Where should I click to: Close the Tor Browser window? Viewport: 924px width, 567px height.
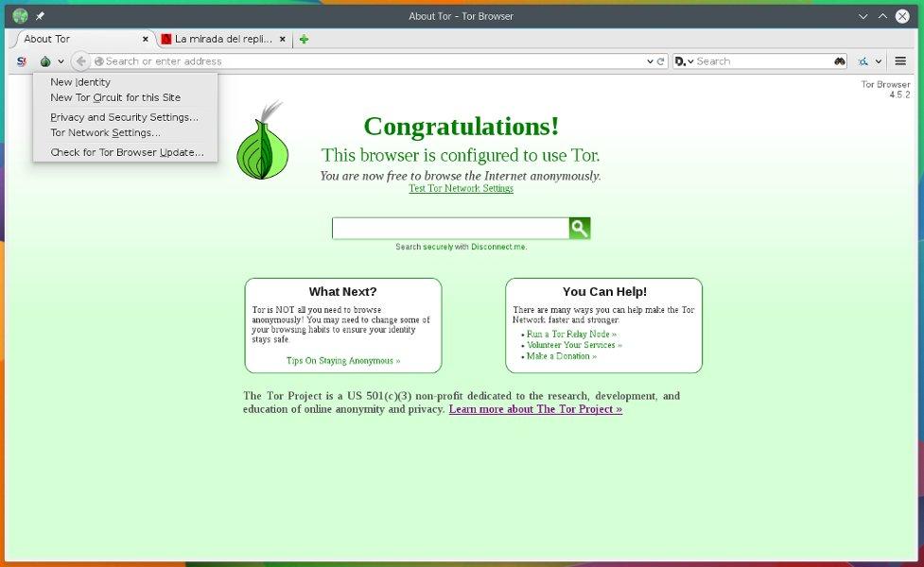[x=902, y=16]
